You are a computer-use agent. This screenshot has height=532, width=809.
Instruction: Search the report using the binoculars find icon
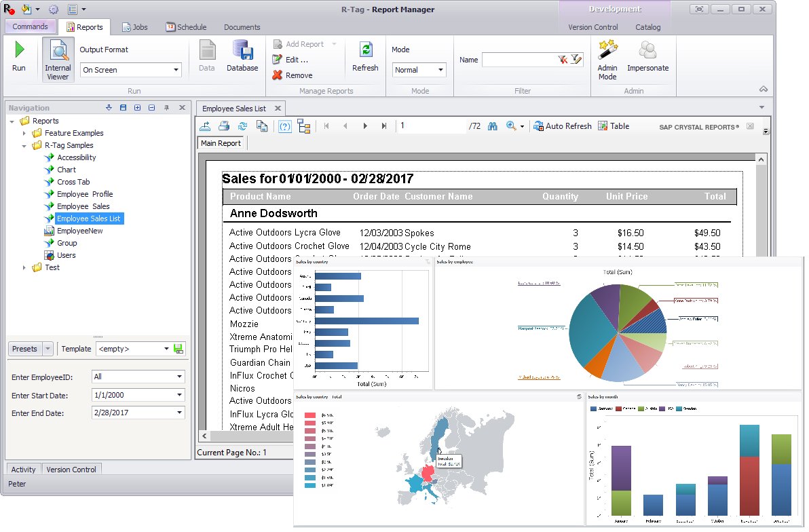tap(491, 126)
